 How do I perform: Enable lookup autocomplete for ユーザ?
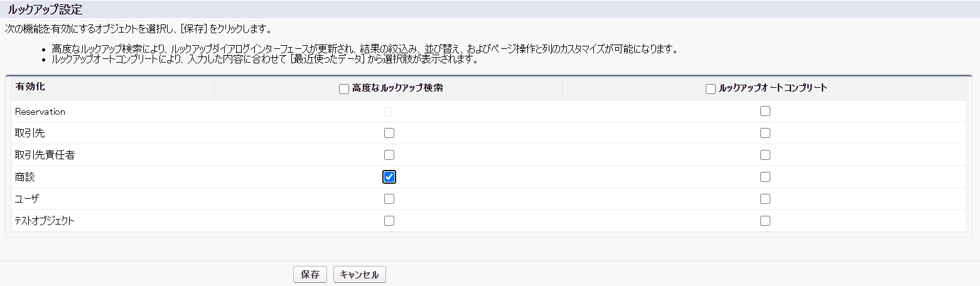[765, 199]
